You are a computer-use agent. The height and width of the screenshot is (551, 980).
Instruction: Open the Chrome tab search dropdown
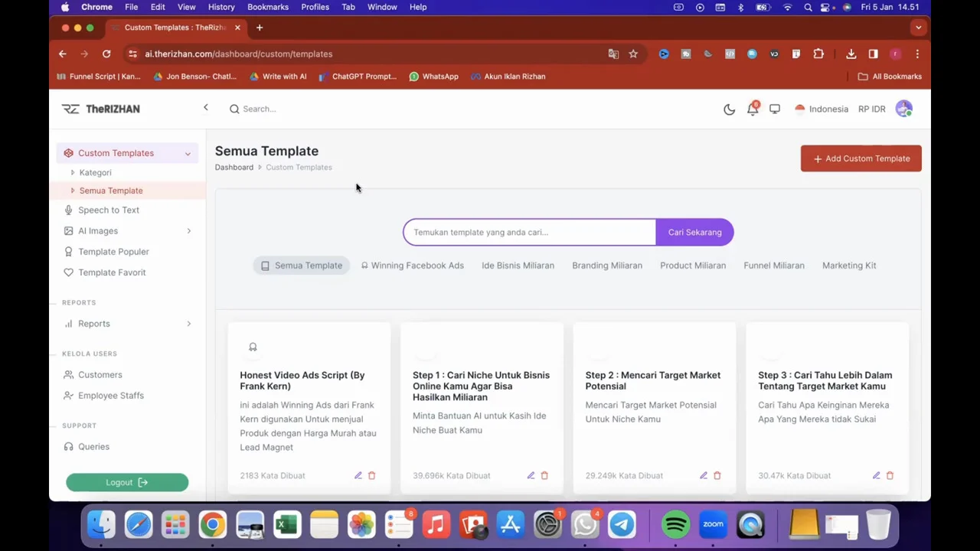[918, 28]
